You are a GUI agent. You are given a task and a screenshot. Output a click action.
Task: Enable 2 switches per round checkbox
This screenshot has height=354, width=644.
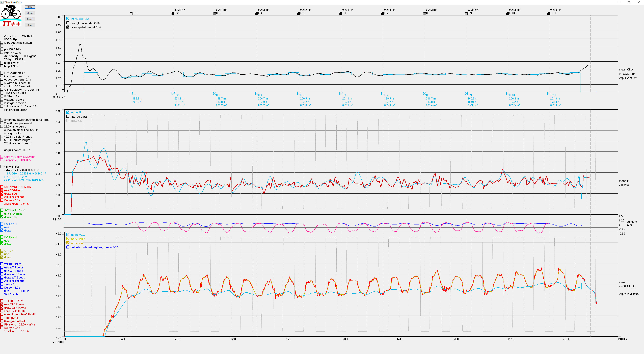(2, 123)
